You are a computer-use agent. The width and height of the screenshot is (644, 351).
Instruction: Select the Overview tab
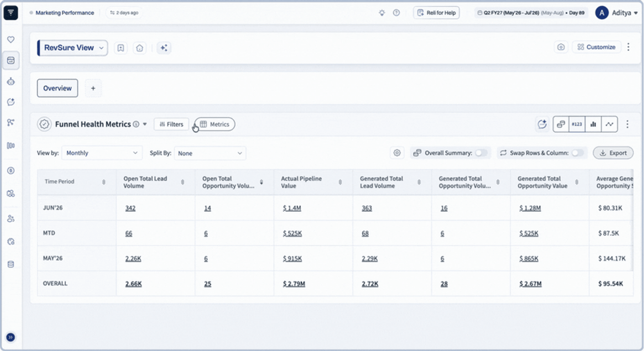coord(57,88)
